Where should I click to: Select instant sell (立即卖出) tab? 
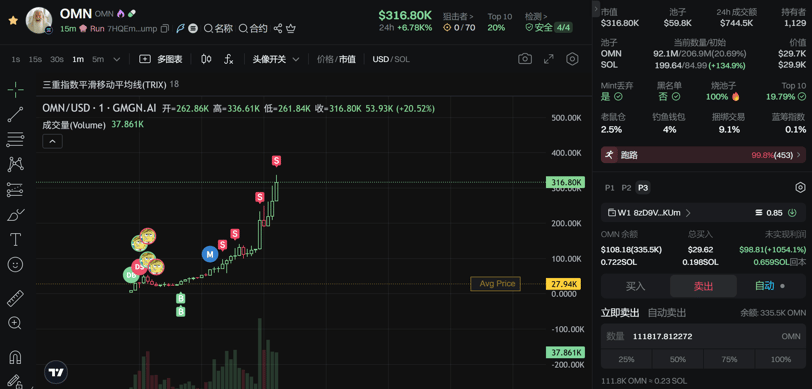[620, 313]
